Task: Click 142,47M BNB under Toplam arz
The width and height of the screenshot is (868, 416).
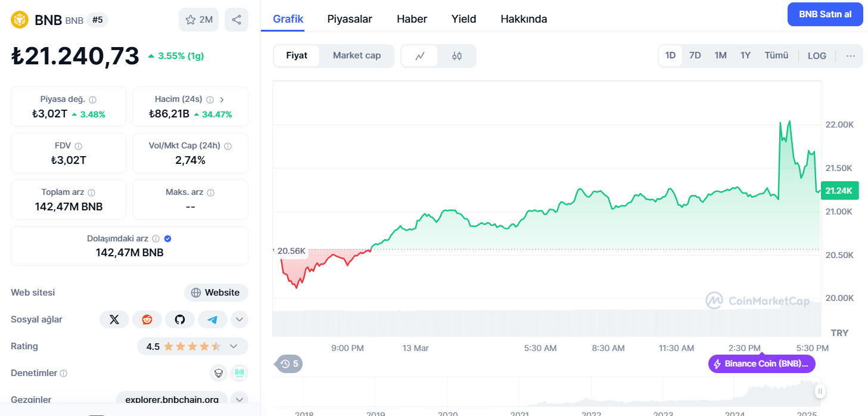Action: (69, 207)
